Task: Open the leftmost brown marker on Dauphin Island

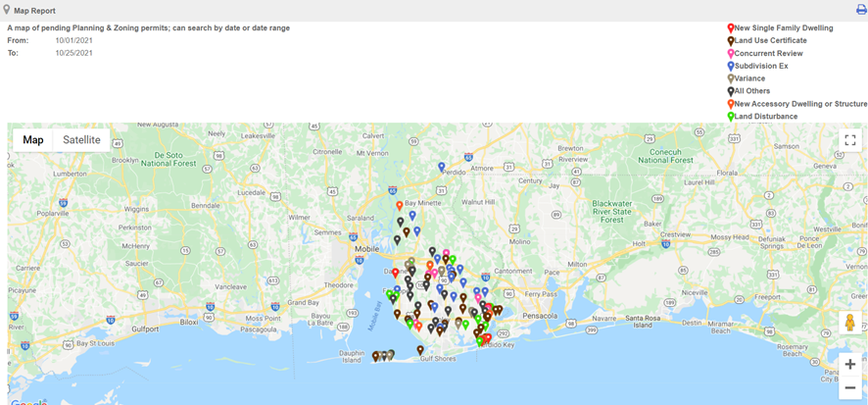Action: tap(375, 356)
